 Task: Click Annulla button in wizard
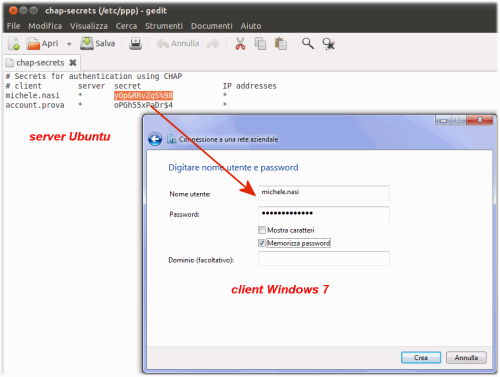tap(466, 358)
